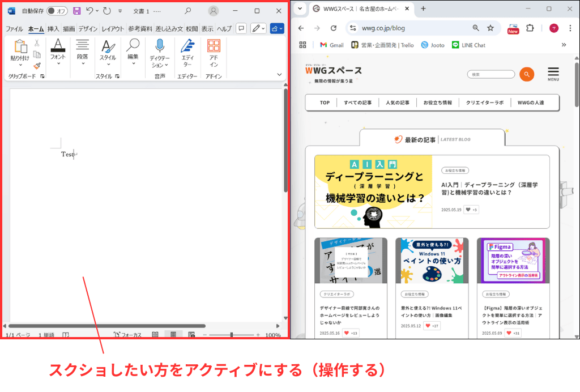The image size is (580, 392).
Task: Like the AI article with the heart button
Action: [x=469, y=209]
